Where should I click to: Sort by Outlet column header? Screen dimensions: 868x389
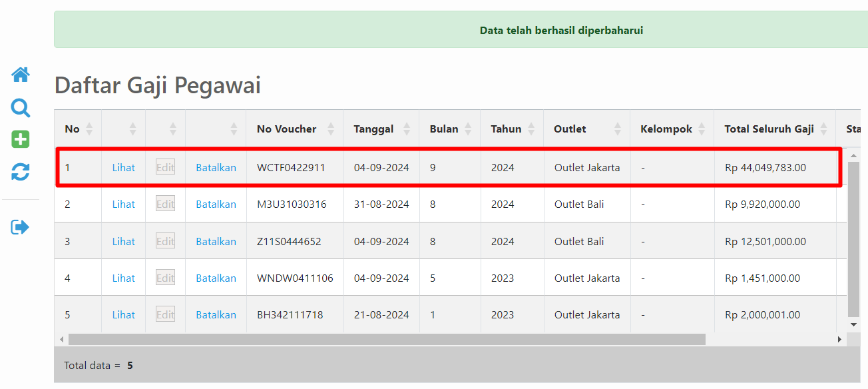click(x=587, y=129)
